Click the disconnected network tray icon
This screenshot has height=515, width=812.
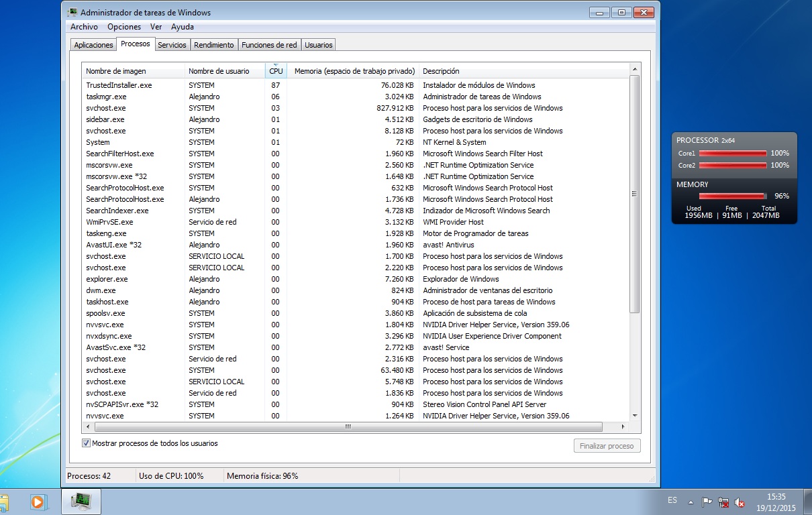(723, 502)
